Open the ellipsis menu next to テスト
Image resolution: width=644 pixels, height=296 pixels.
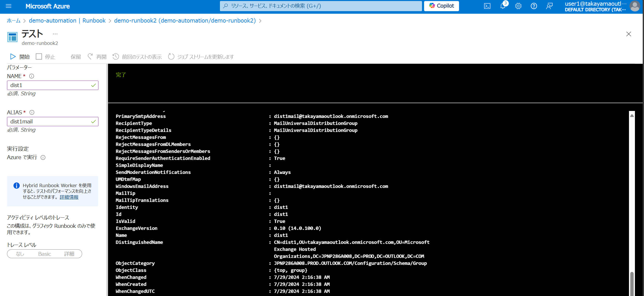[x=55, y=33]
